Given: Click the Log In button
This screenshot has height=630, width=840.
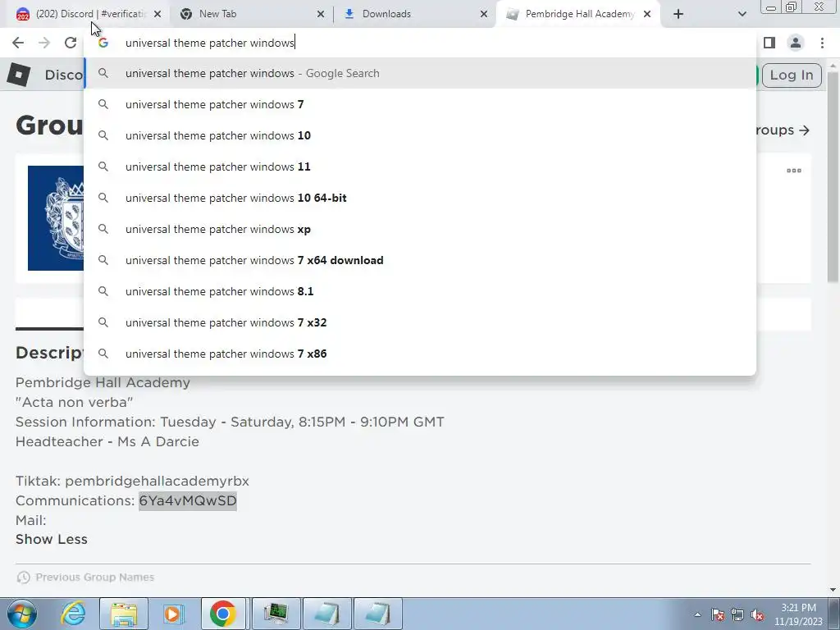Looking at the screenshot, I should click(792, 75).
